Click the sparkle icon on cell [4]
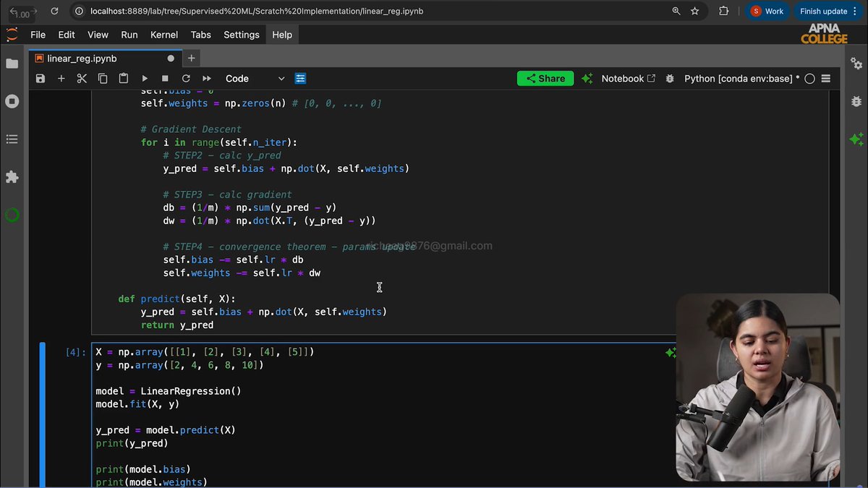The image size is (868, 488). click(671, 352)
